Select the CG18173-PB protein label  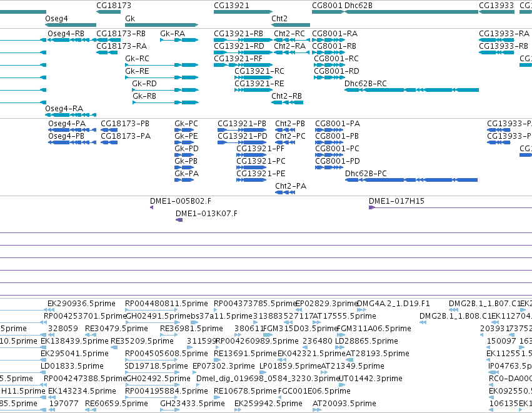[125, 124]
